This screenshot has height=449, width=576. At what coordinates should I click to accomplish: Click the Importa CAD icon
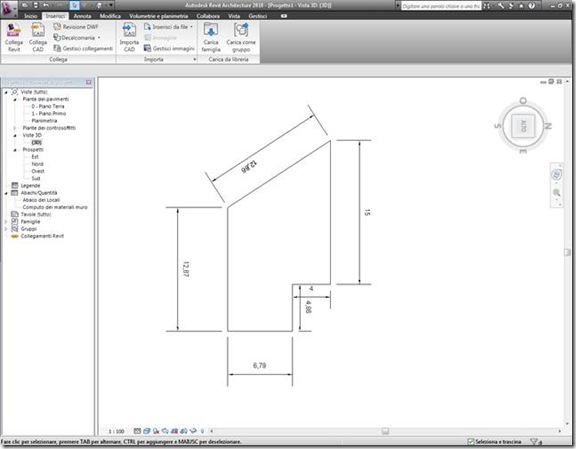[129, 30]
